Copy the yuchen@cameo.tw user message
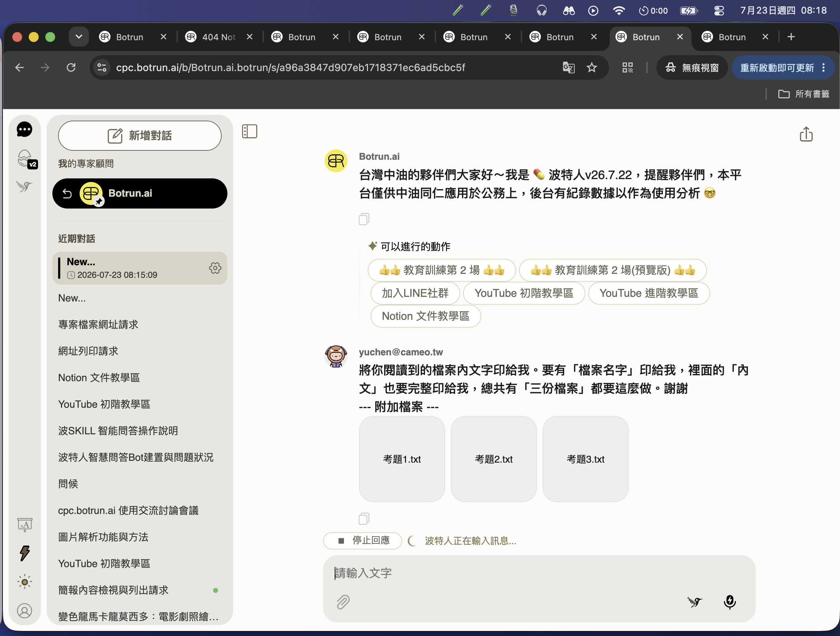This screenshot has width=840, height=636. point(364,519)
